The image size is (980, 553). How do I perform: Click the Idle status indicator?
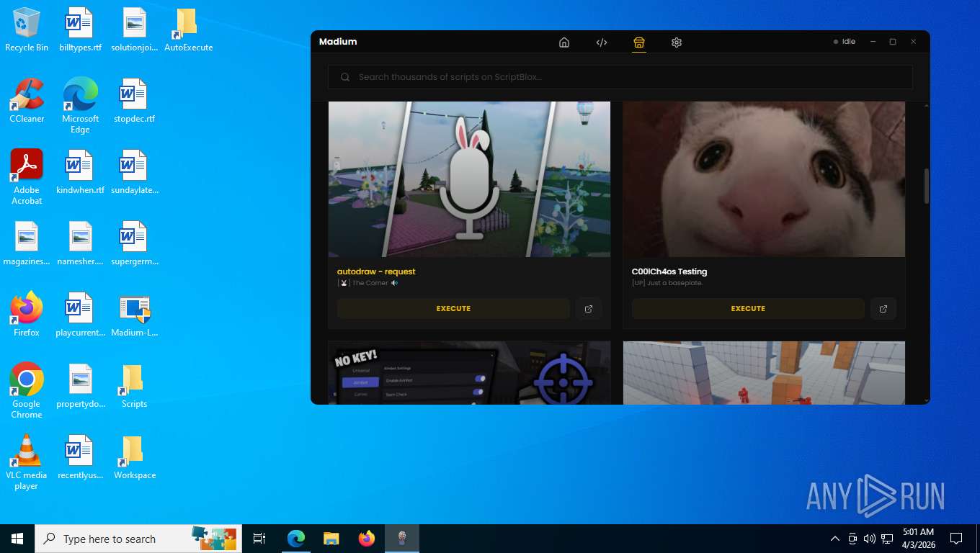click(x=845, y=42)
